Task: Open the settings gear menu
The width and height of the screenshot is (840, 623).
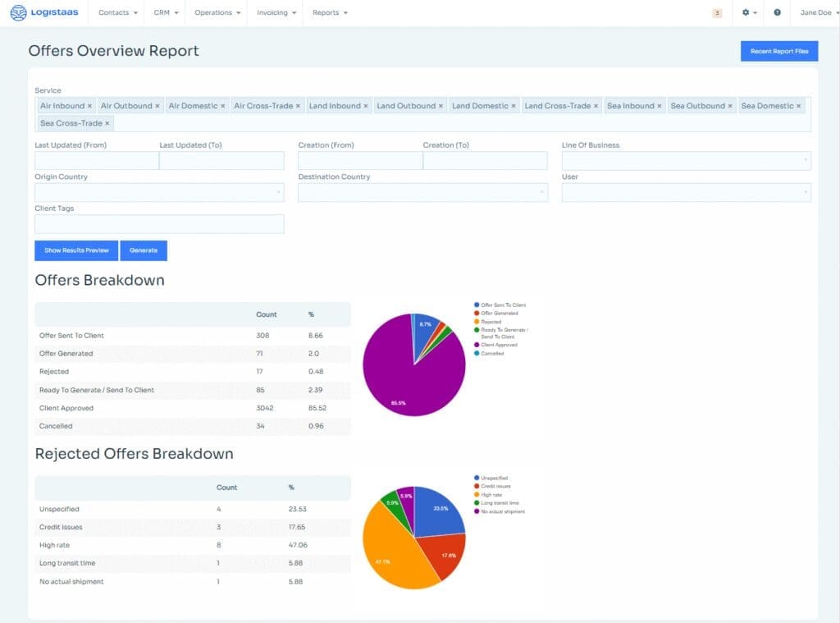Action: [x=746, y=13]
